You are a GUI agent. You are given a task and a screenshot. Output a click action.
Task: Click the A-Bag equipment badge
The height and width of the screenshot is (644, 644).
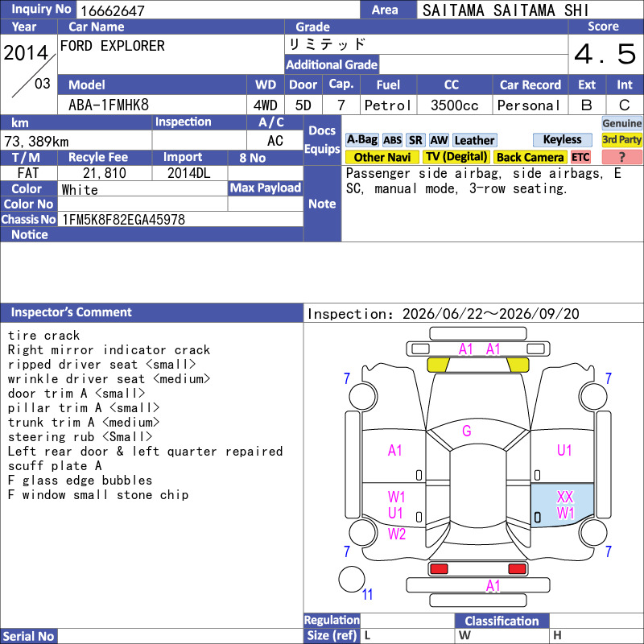[361, 140]
